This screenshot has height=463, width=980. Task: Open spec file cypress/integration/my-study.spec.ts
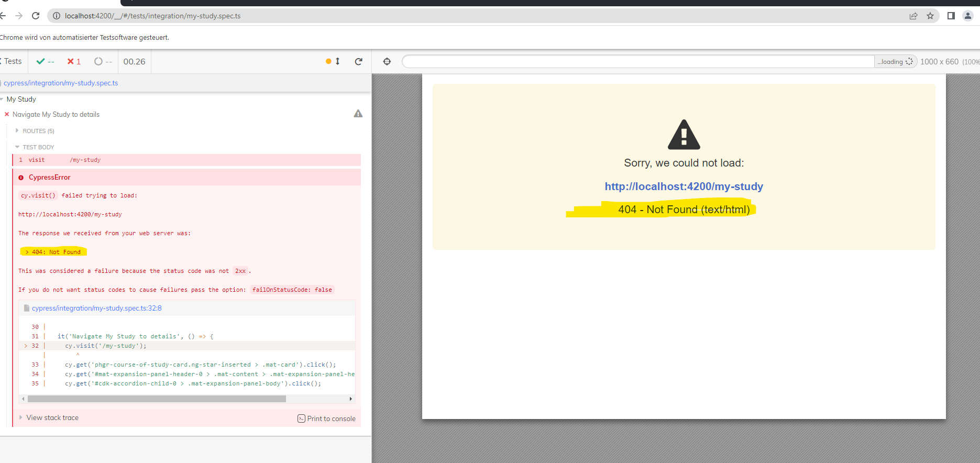pyautogui.click(x=61, y=83)
